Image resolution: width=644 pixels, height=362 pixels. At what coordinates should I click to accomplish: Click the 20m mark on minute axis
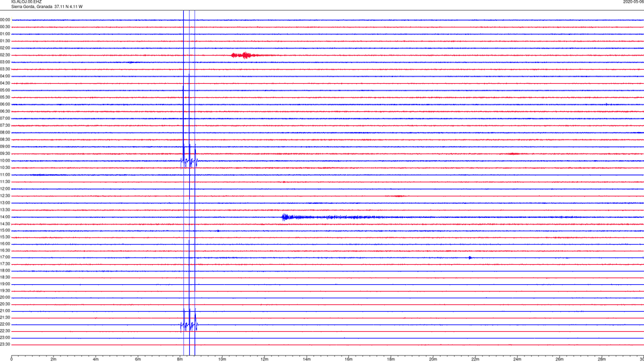pyautogui.click(x=433, y=359)
